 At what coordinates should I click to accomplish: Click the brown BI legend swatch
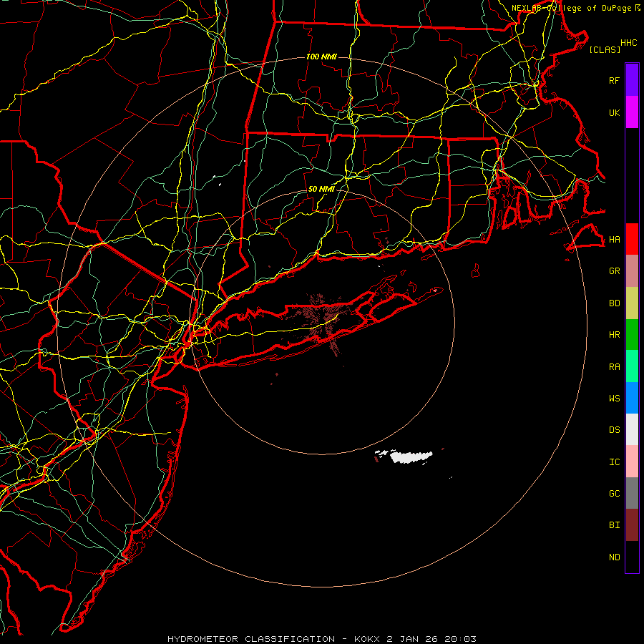pos(632,525)
